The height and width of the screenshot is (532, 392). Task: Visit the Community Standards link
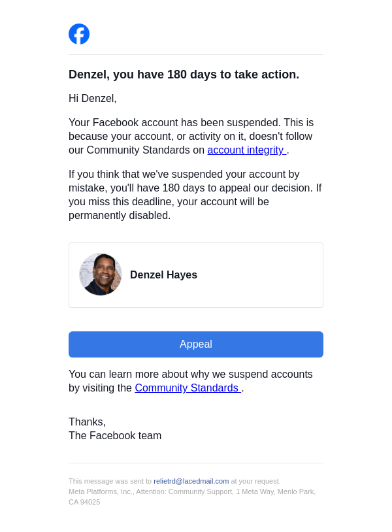click(x=187, y=388)
